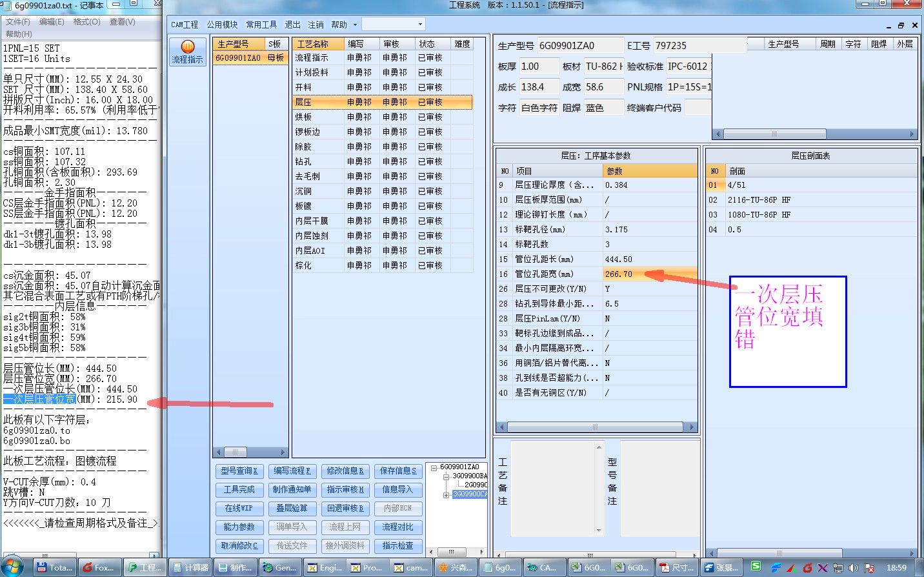Open the empty toolbar combo box
The width and height of the screenshot is (924, 577).
pos(393,25)
